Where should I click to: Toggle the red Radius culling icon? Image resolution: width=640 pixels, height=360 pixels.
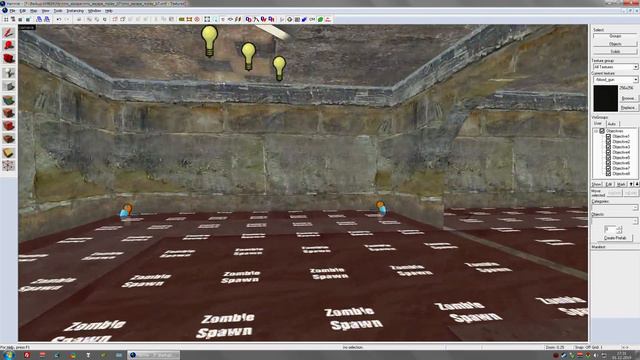tap(197, 19)
